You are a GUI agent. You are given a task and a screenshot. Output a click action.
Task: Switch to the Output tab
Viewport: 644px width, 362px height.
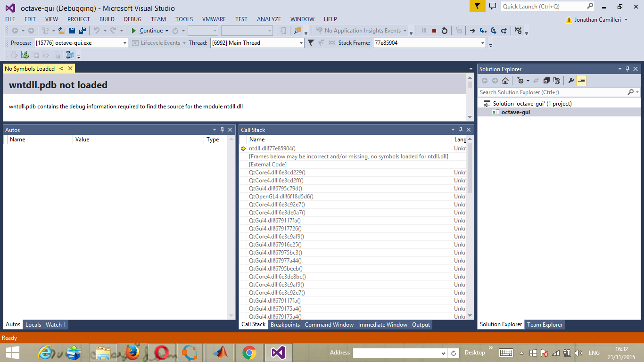pyautogui.click(x=421, y=325)
